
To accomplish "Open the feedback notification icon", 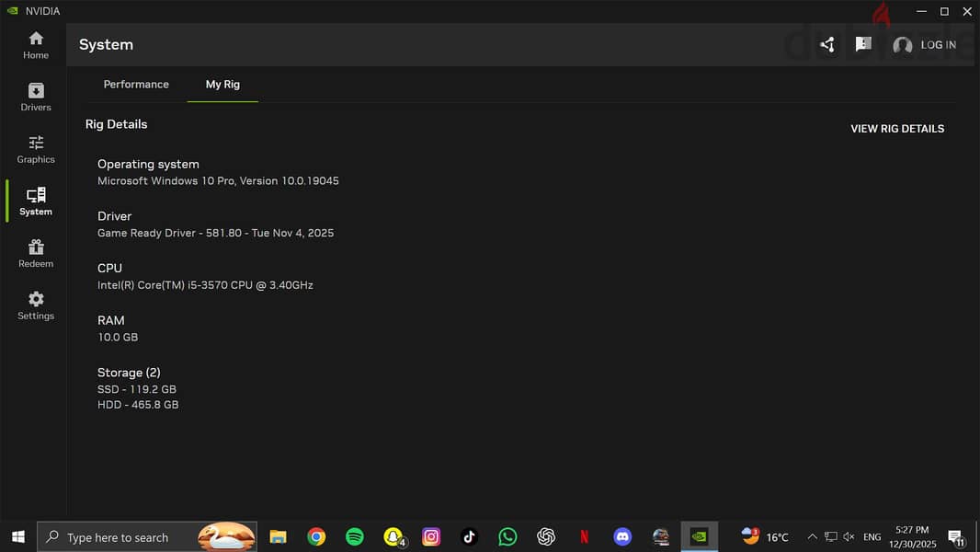I will (863, 44).
